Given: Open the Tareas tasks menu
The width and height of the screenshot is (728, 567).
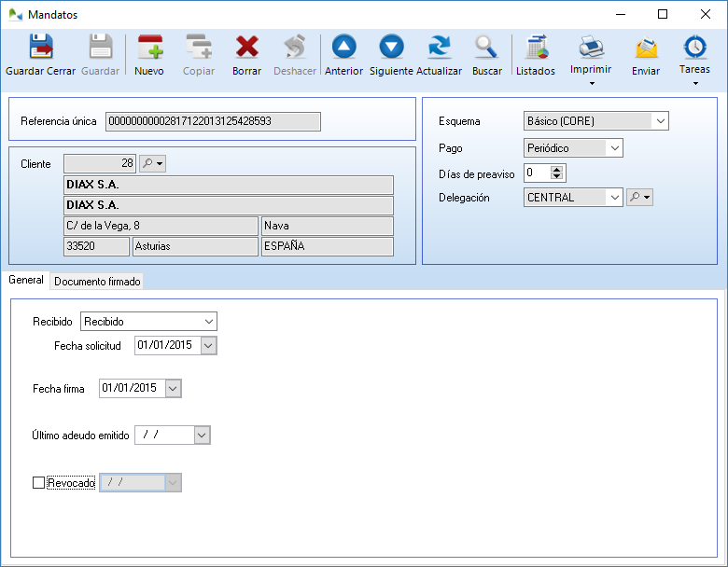Looking at the screenshot, I should (694, 83).
